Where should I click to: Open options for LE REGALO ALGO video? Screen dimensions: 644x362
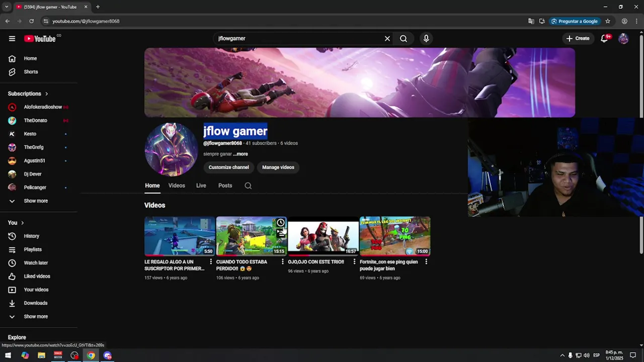[x=211, y=262]
